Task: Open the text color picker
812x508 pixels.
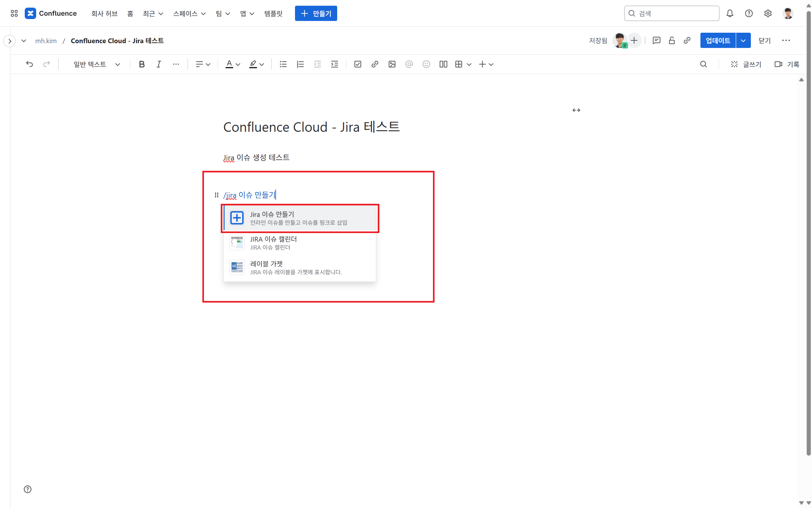Action: coord(232,64)
